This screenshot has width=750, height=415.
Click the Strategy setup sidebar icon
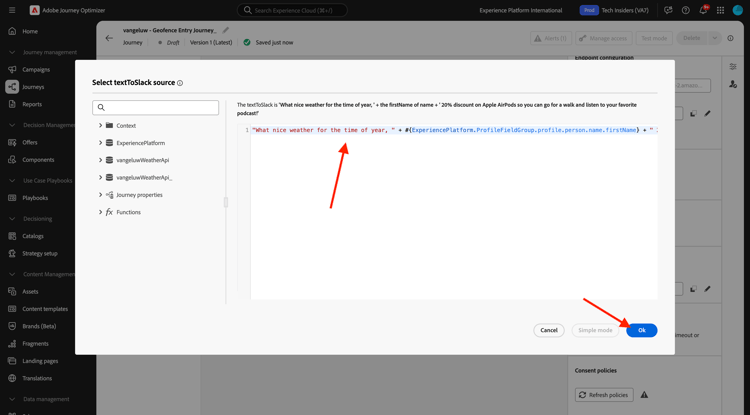[12, 253]
